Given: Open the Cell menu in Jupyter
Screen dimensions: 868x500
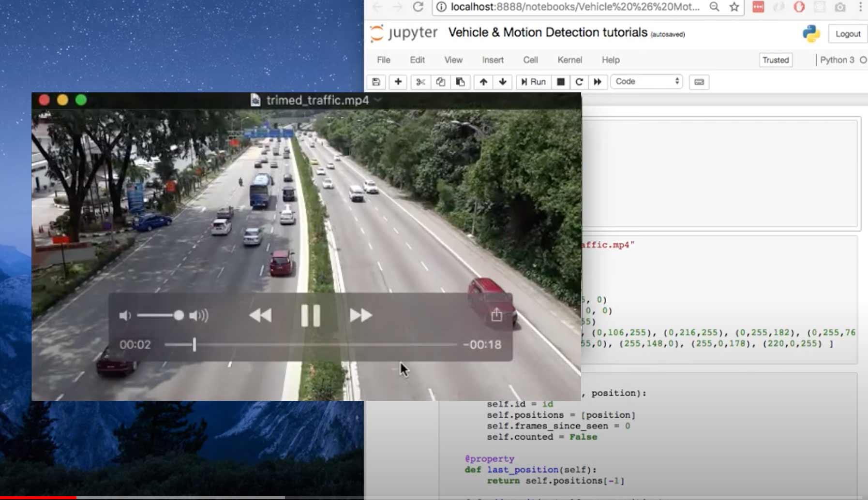Looking at the screenshot, I should (530, 60).
